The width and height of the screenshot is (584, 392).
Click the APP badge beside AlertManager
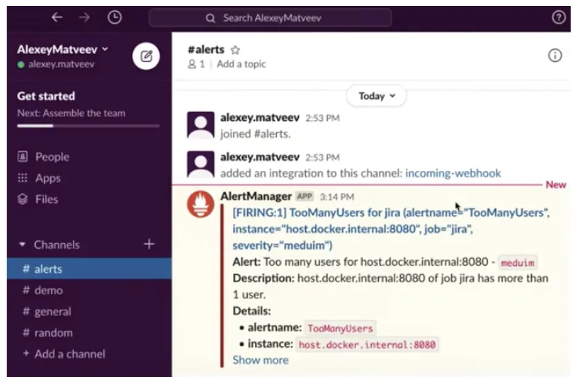pyautogui.click(x=304, y=196)
